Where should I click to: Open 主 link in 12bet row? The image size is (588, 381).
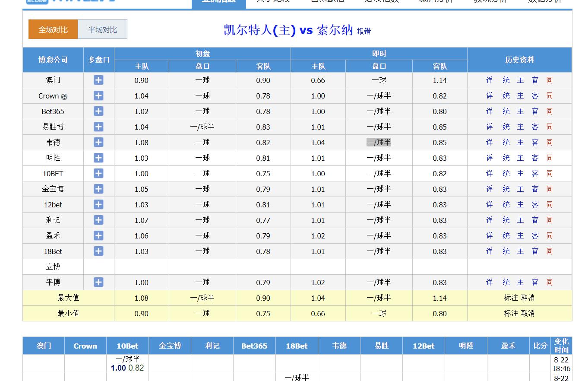click(x=521, y=204)
